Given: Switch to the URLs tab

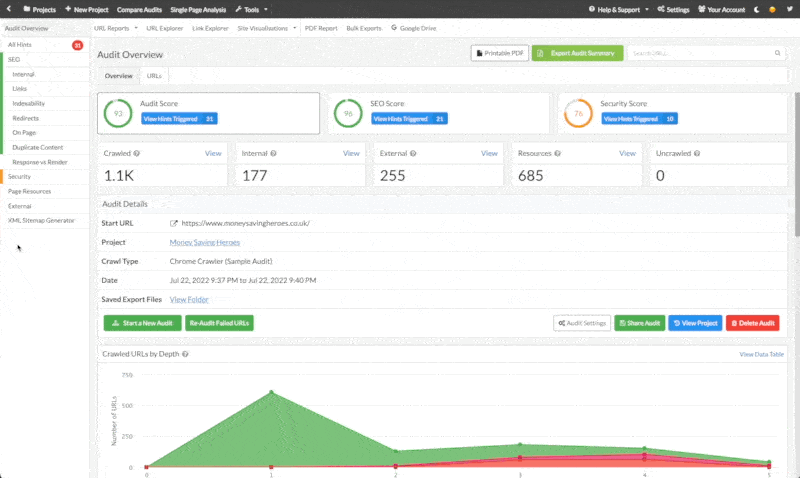Looking at the screenshot, I should (154, 76).
